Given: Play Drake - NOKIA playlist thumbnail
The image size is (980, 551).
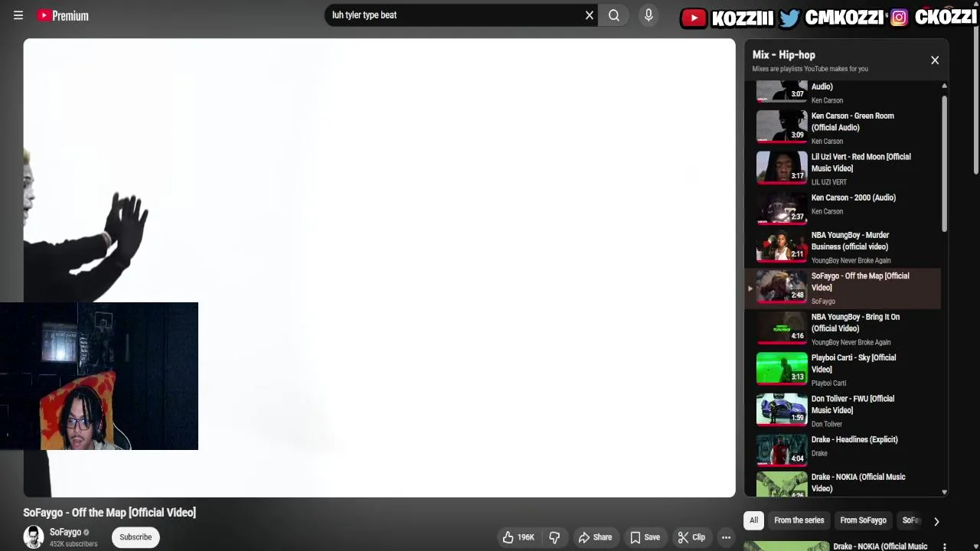Looking at the screenshot, I should click(x=782, y=485).
